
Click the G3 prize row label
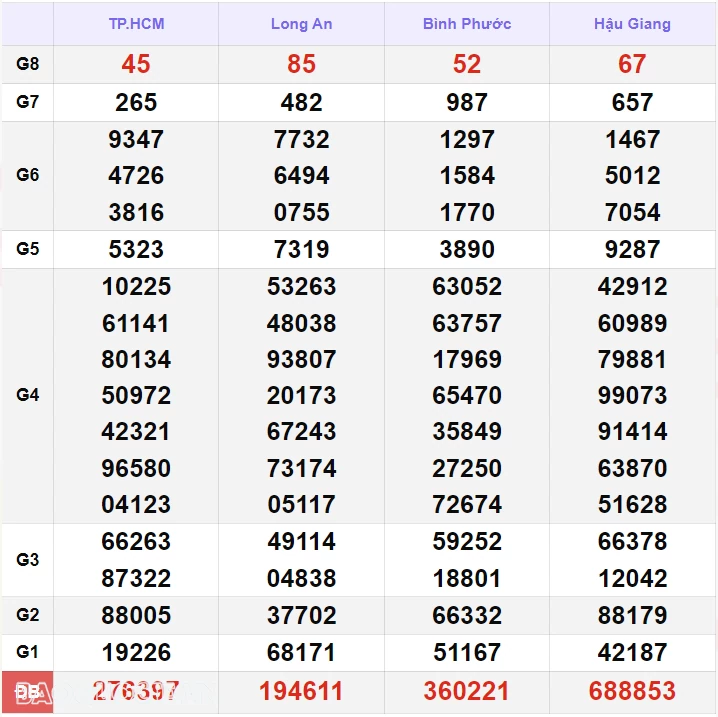coord(28,560)
